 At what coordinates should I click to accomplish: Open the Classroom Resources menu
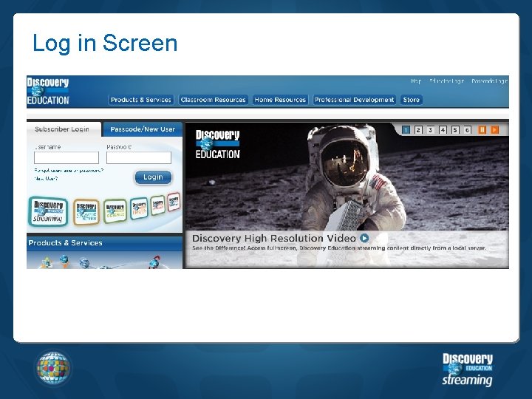pos(213,100)
